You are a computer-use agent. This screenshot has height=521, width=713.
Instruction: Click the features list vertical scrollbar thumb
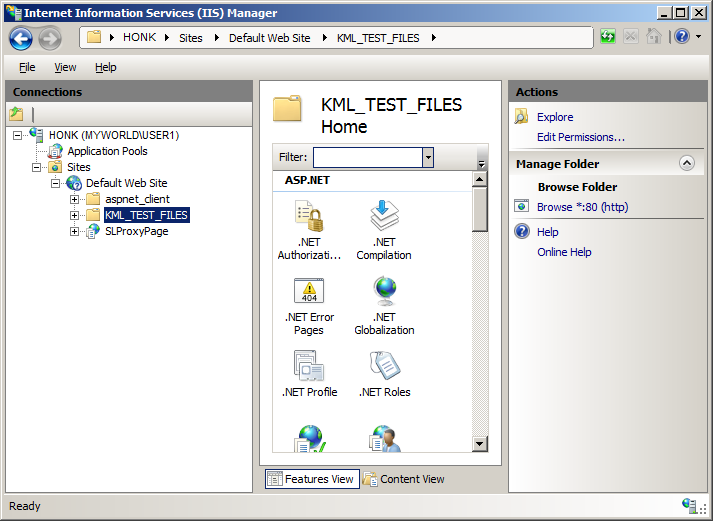coord(479,210)
